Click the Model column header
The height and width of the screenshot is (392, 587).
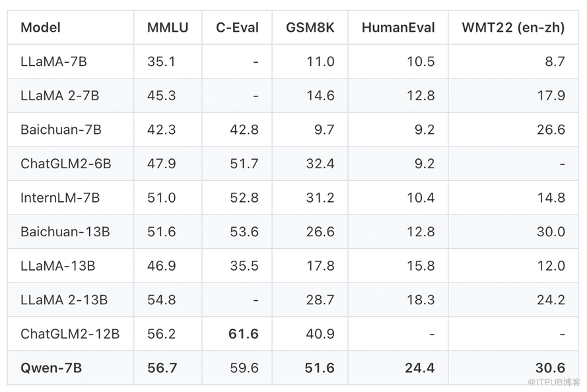41,28
